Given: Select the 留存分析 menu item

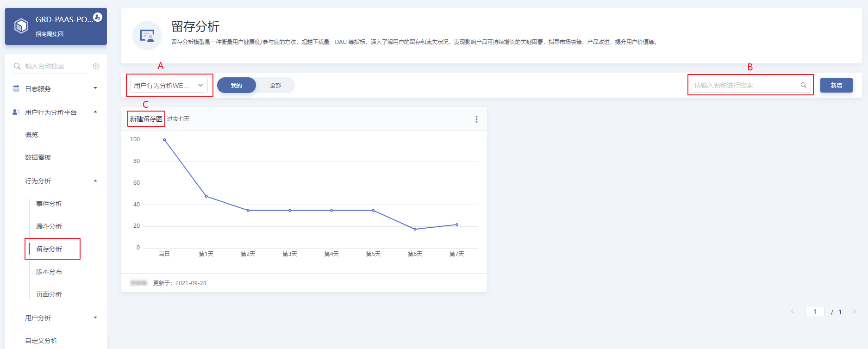Looking at the screenshot, I should [x=49, y=249].
